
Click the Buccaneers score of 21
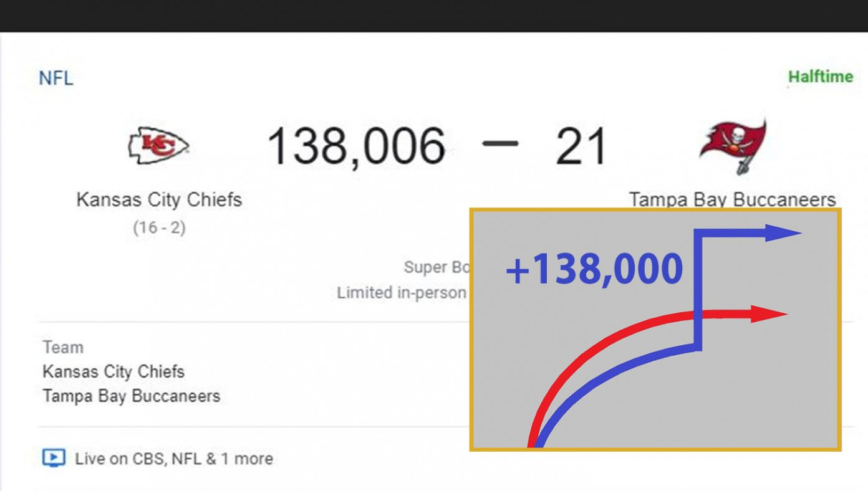pyautogui.click(x=581, y=146)
